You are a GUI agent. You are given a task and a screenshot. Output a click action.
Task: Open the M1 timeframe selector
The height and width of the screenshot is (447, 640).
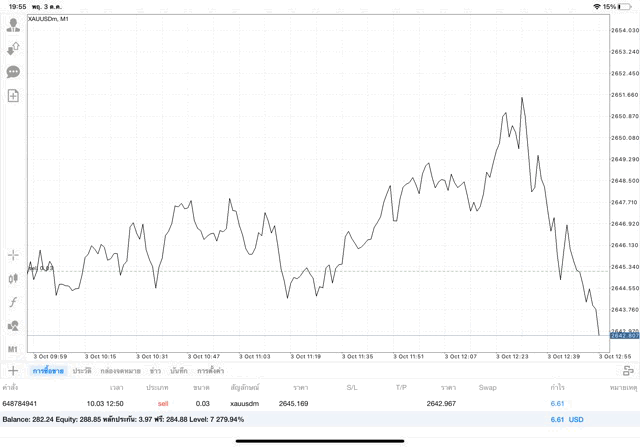click(13, 349)
